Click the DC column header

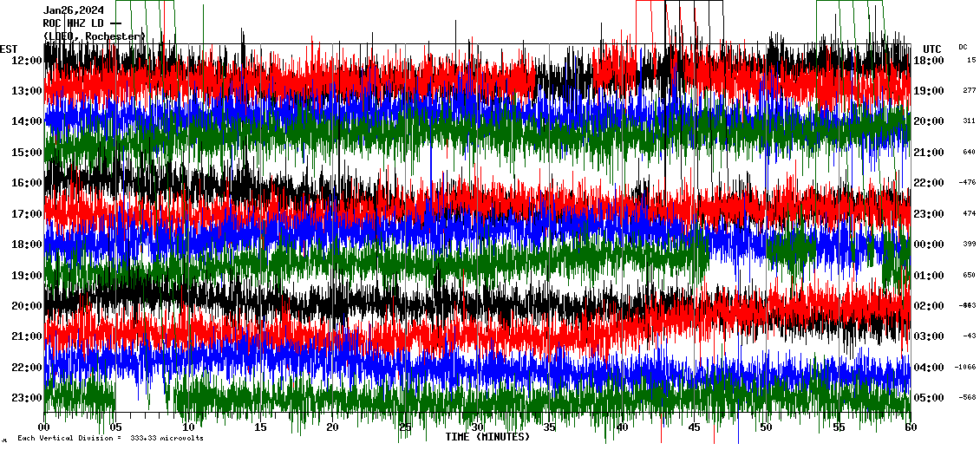963,47
